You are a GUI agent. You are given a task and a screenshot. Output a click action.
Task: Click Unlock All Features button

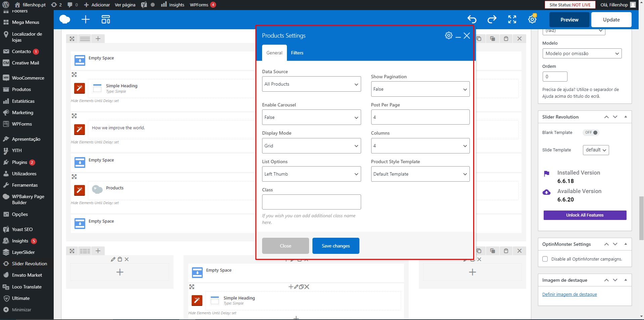click(x=585, y=215)
